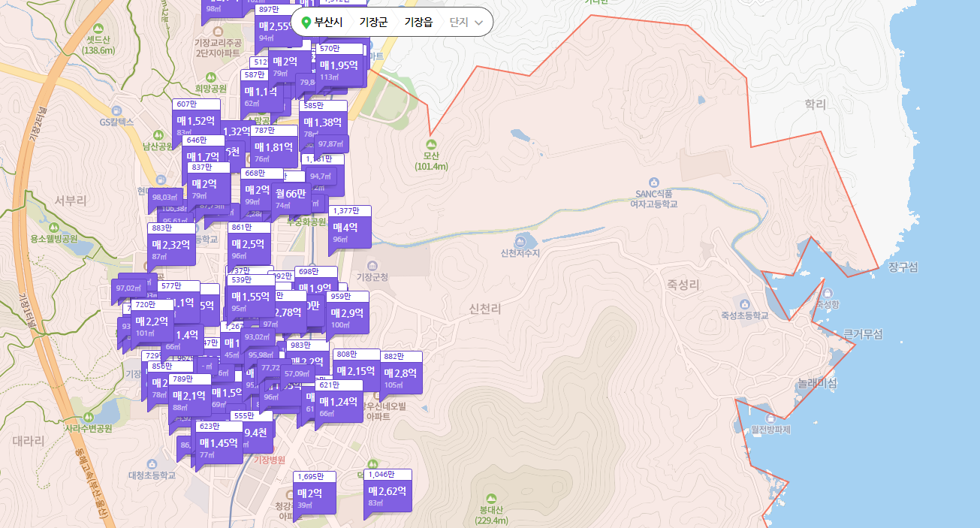
Task: Click the 학리 area label
Action: (x=815, y=104)
